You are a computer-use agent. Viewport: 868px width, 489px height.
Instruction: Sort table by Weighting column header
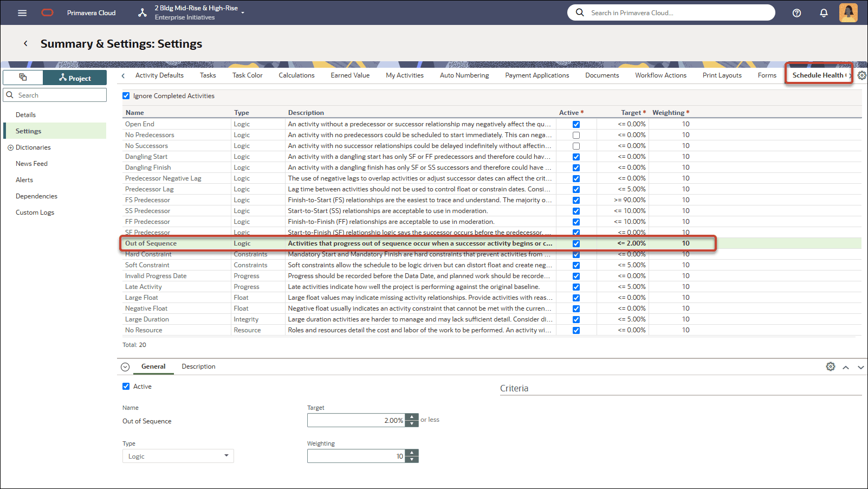click(x=670, y=113)
